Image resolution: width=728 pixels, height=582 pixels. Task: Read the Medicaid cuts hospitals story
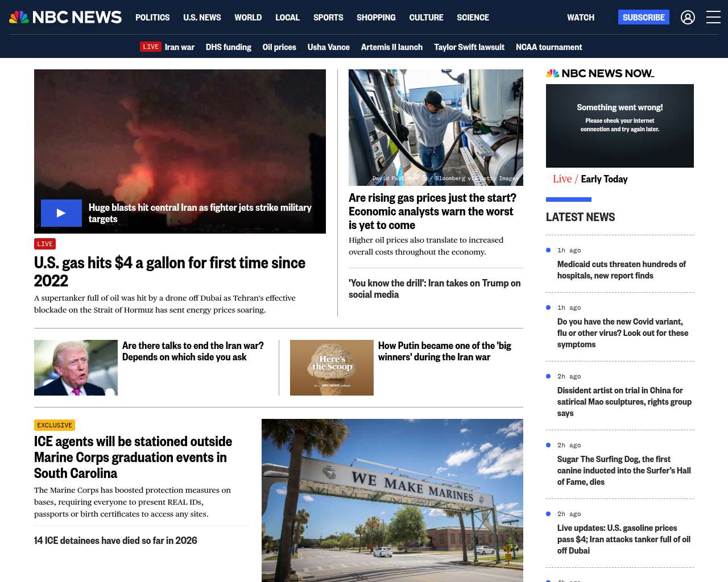pyautogui.click(x=622, y=270)
